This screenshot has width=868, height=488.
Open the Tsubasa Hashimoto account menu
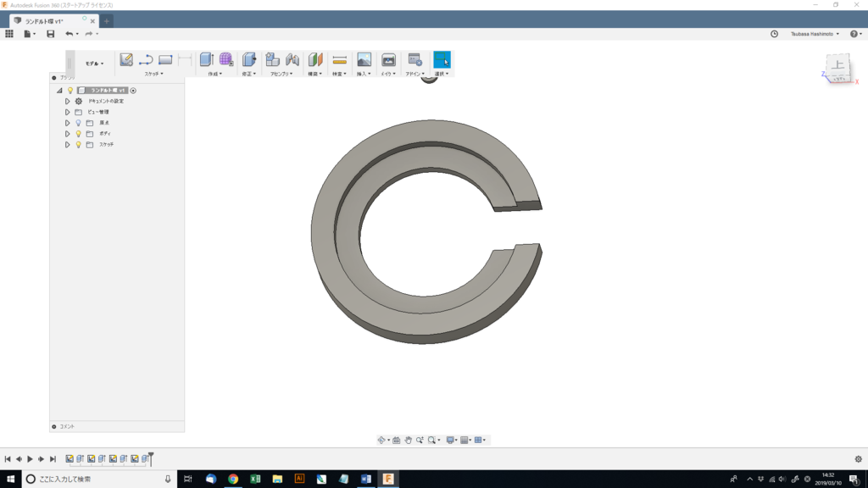815,34
